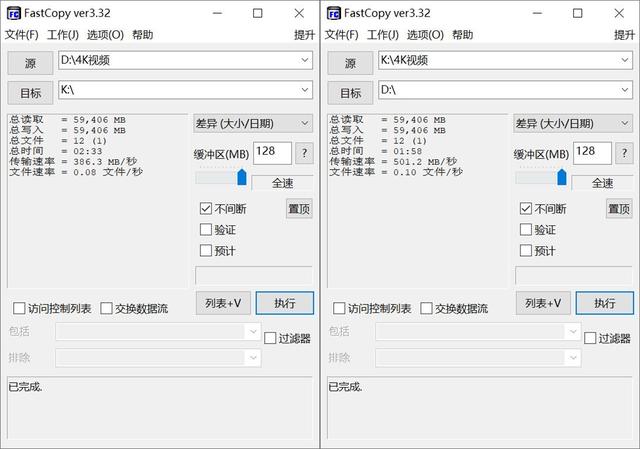Uncheck 不间断 in the left window
Viewport: 640px width, 449px height.
click(206, 209)
